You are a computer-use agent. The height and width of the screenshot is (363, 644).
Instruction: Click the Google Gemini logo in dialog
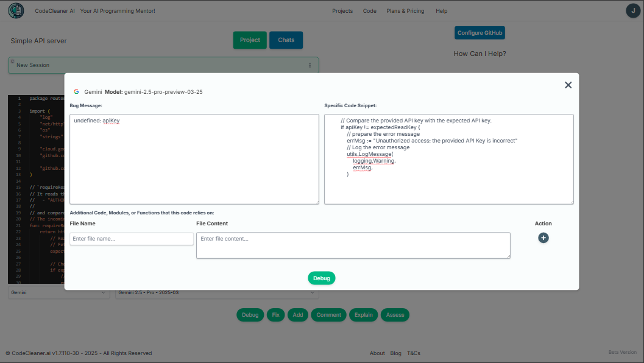(76, 92)
